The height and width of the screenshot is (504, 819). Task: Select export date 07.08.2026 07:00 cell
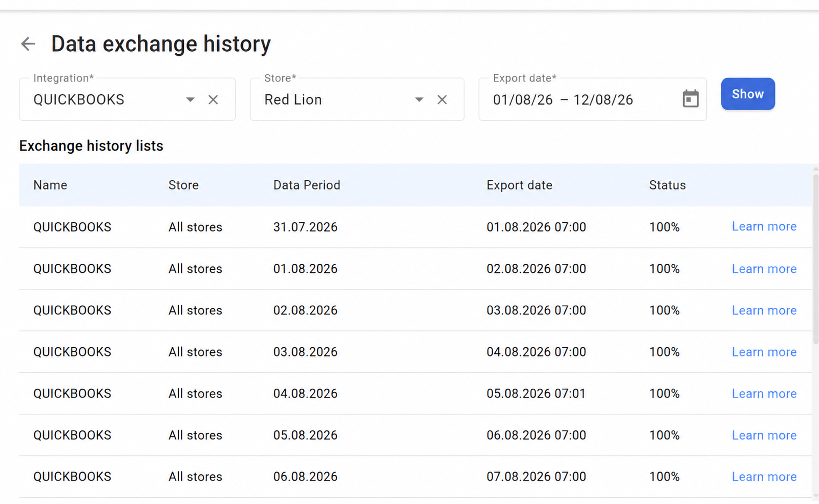point(536,476)
